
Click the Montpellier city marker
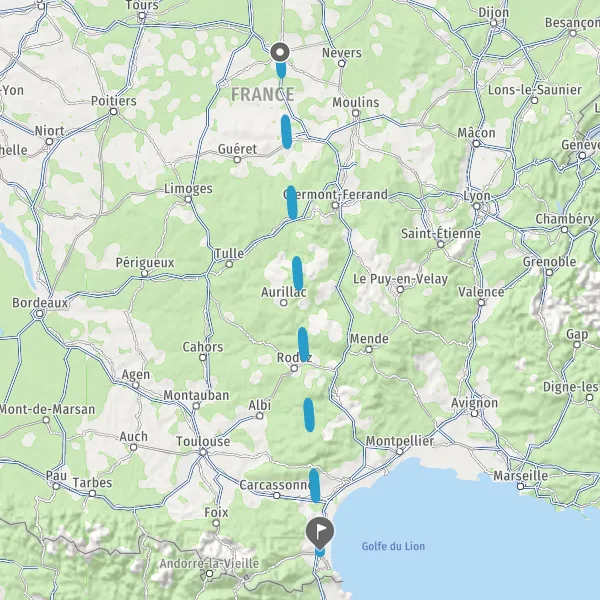coord(399,452)
